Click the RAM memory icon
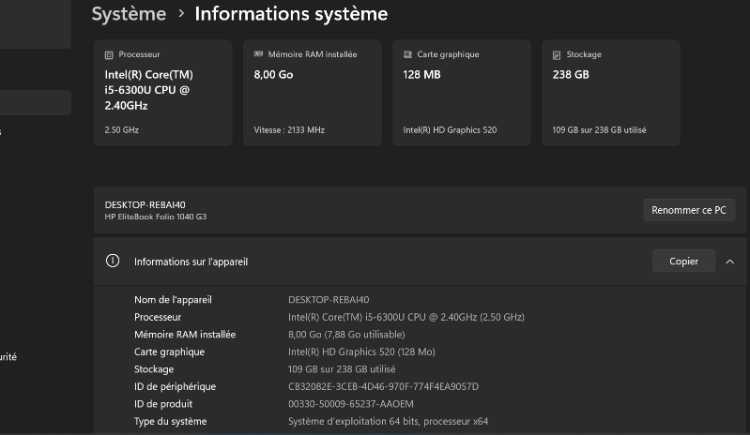The height and width of the screenshot is (435, 750). (x=258, y=55)
